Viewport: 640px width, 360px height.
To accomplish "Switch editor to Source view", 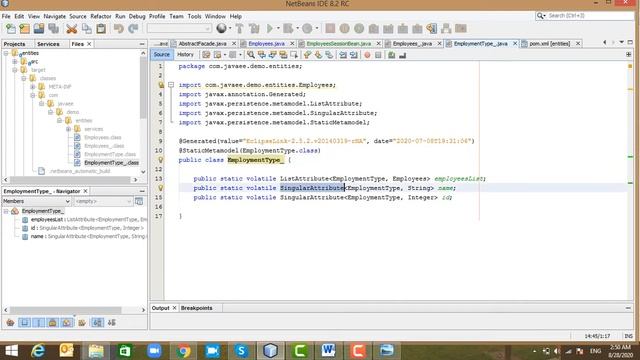I will click(162, 54).
